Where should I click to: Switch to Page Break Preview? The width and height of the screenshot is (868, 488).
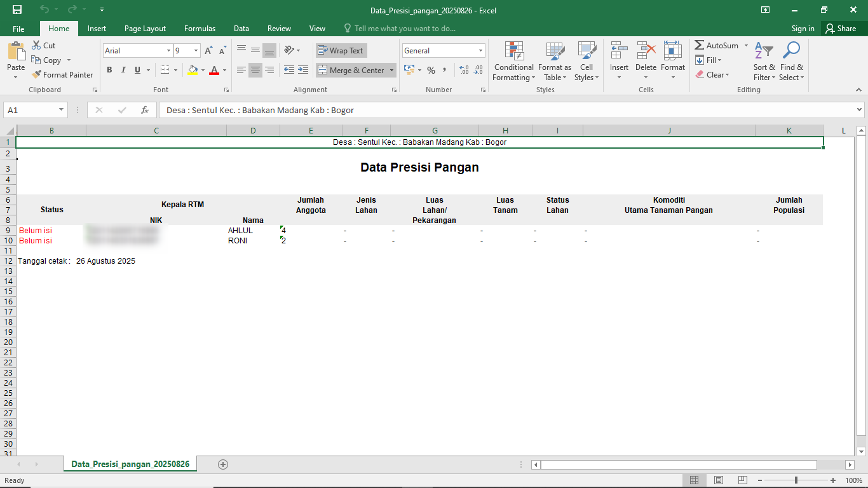click(743, 480)
